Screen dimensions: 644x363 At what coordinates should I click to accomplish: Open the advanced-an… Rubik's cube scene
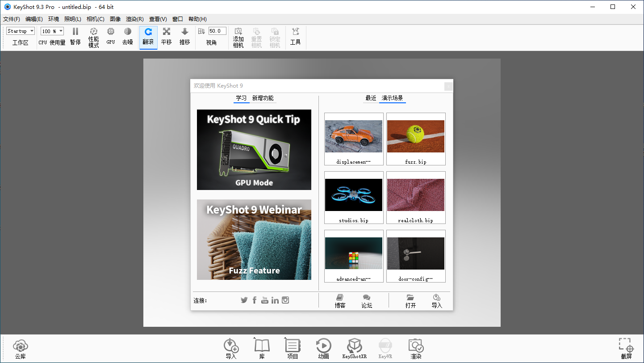tap(354, 256)
